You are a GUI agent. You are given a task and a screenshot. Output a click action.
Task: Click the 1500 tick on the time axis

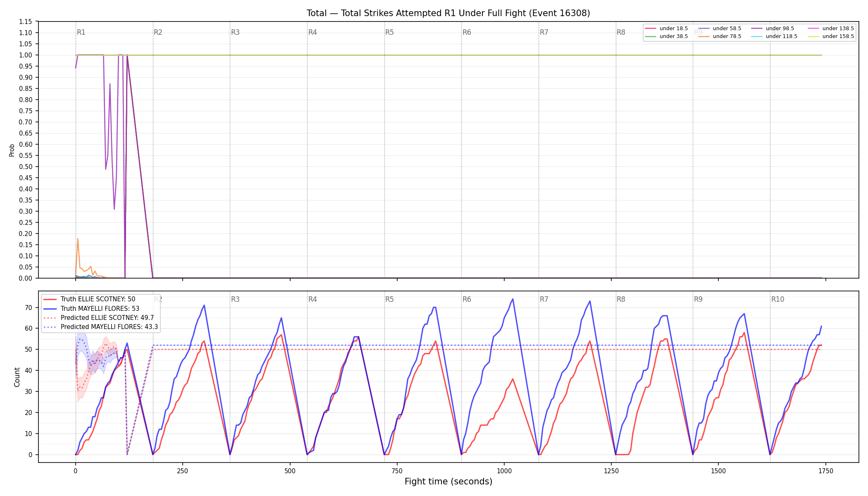(718, 471)
